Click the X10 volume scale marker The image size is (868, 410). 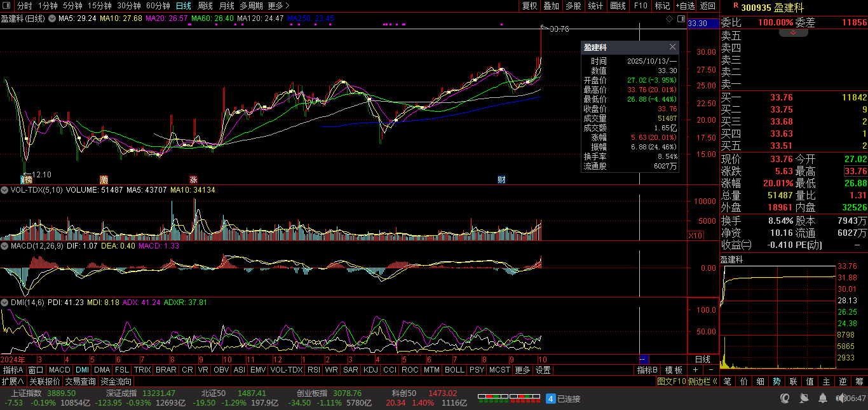click(696, 236)
